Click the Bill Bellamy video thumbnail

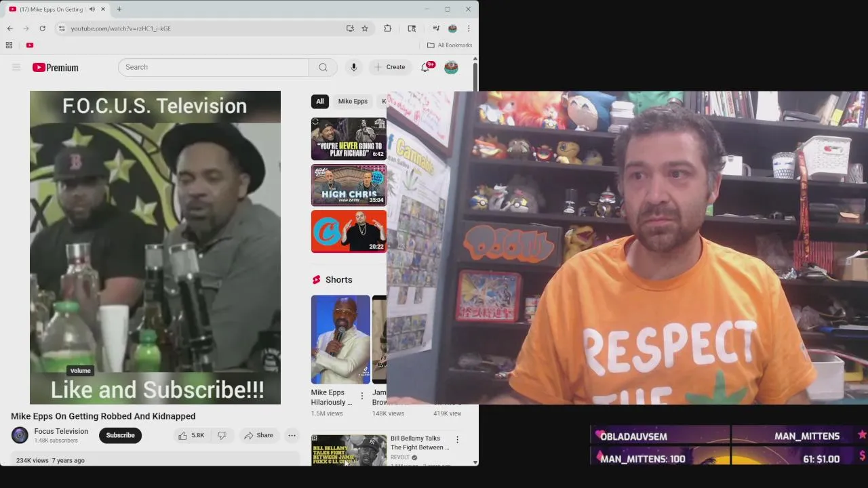coord(349,450)
